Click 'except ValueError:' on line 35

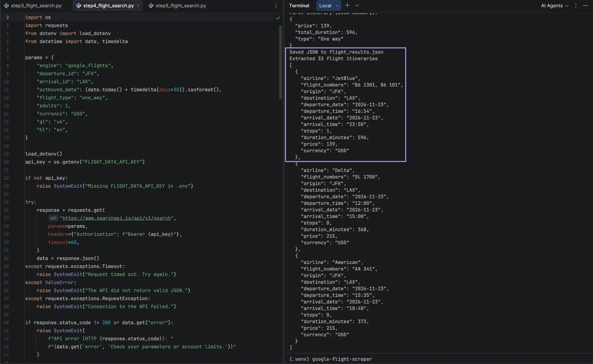coord(51,282)
